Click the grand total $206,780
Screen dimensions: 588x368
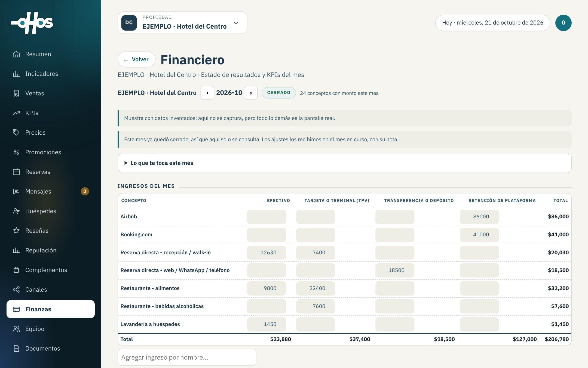tap(557, 339)
